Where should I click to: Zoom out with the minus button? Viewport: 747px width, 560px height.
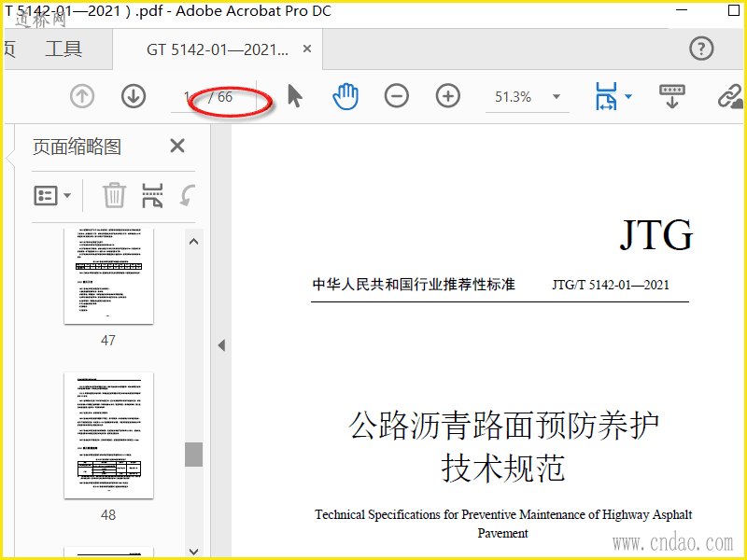click(x=396, y=96)
